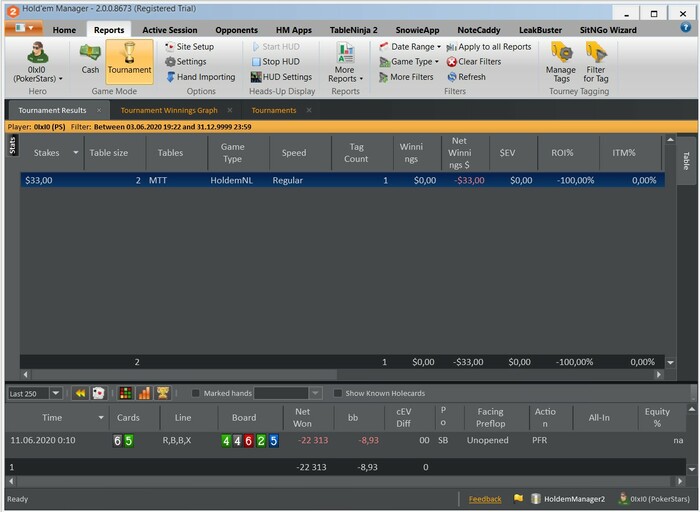Click the yellow rewind arrows icon
This screenshot has height=512, width=700.
pos(81,393)
